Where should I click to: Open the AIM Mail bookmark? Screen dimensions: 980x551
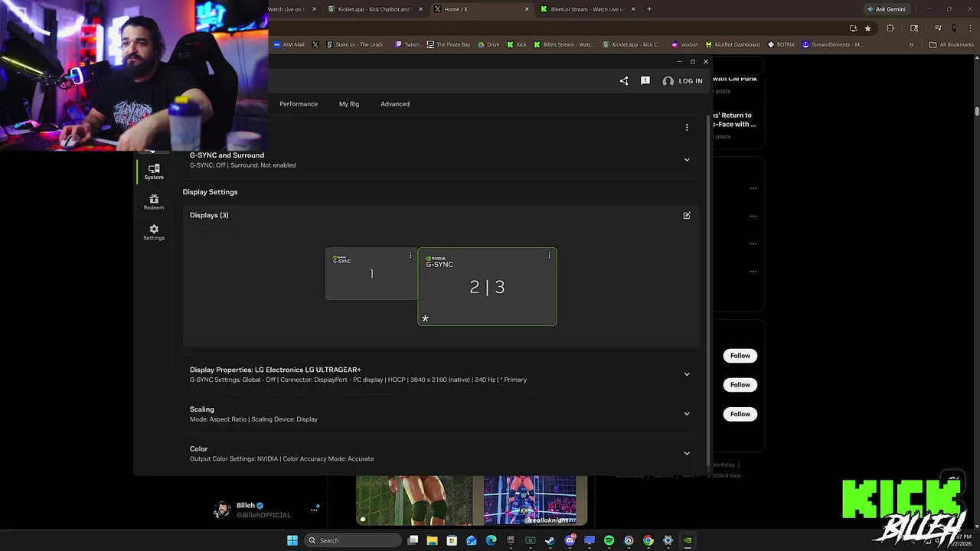[x=289, y=44]
